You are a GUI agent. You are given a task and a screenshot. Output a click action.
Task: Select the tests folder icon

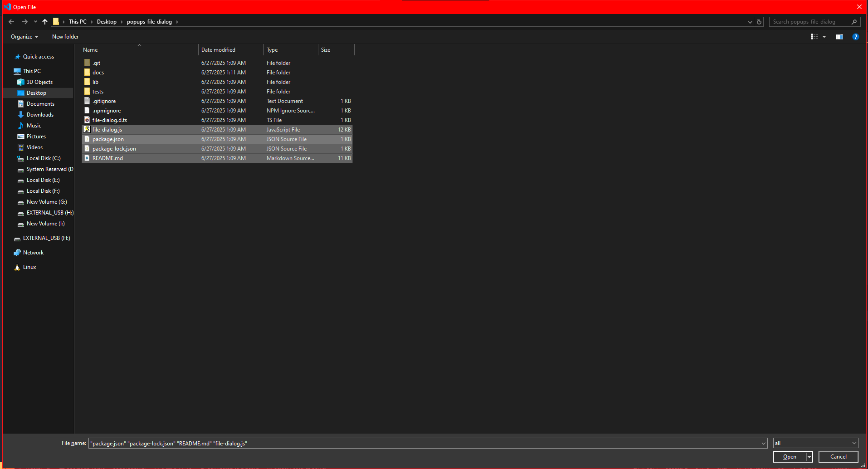coord(87,92)
